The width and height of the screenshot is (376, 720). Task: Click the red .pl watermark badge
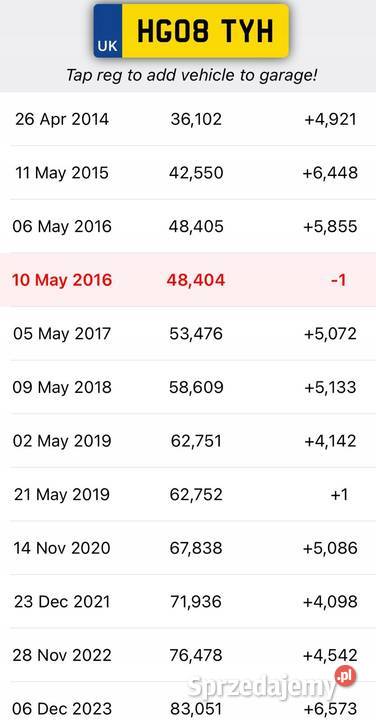click(x=345, y=676)
